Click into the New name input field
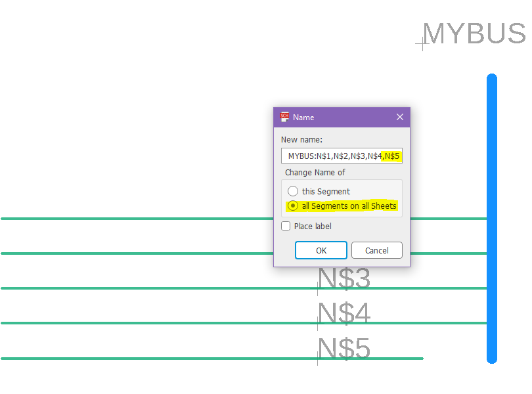Image resolution: width=532 pixels, height=394 pixels. (342, 156)
